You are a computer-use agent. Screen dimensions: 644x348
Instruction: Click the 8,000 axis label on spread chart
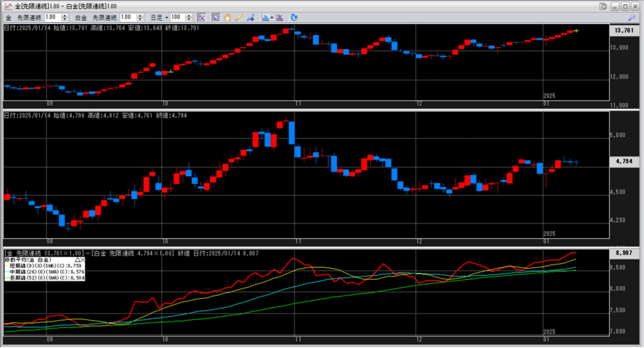click(x=618, y=289)
